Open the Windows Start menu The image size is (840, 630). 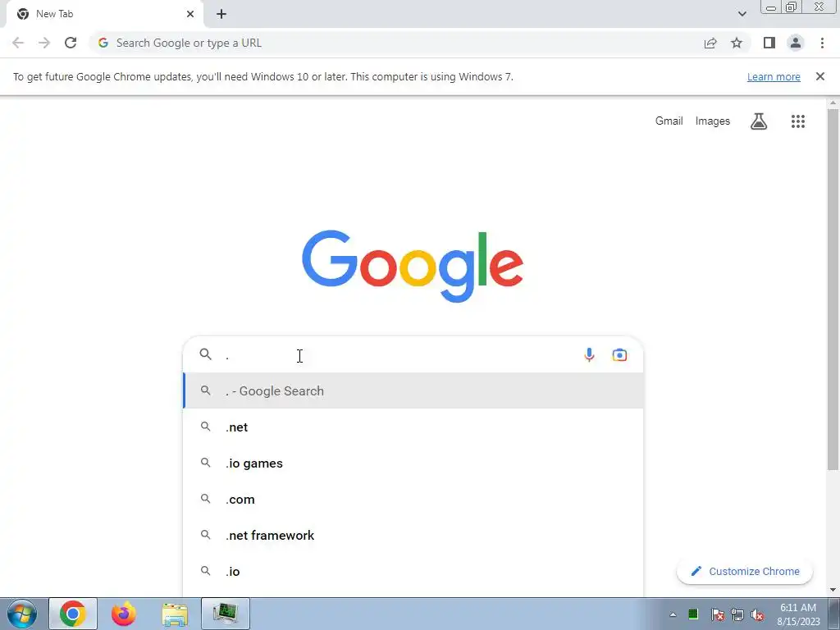[x=21, y=614]
